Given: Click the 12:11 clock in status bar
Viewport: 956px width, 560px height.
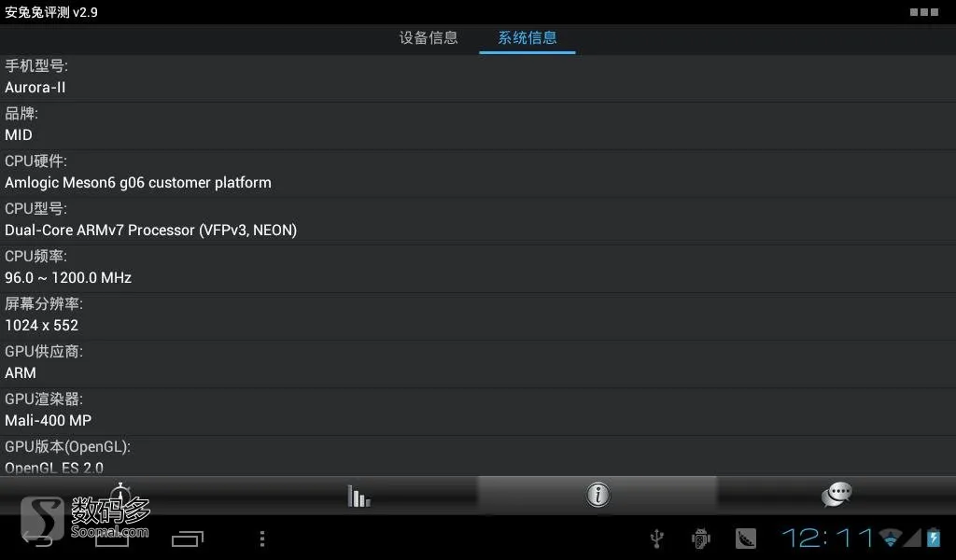Looking at the screenshot, I should tap(829, 538).
